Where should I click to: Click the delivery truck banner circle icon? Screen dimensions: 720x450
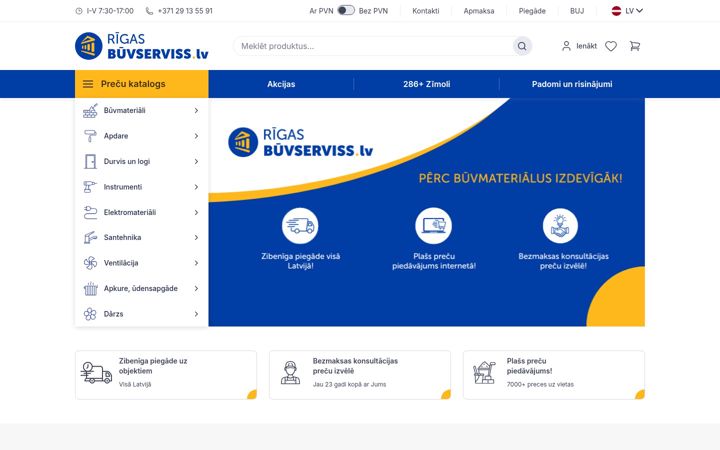pos(300,225)
